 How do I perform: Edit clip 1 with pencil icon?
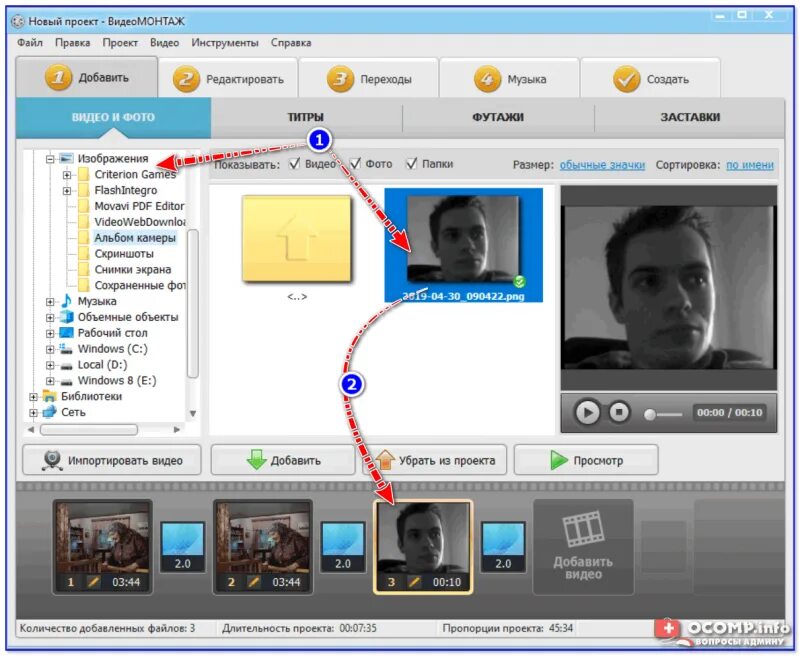[93, 582]
